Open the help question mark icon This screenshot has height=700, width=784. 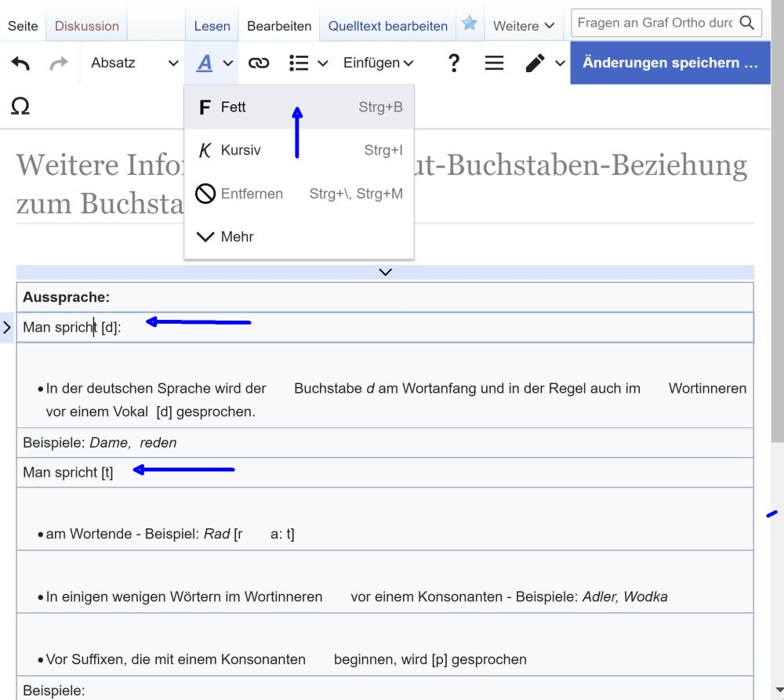click(x=453, y=63)
